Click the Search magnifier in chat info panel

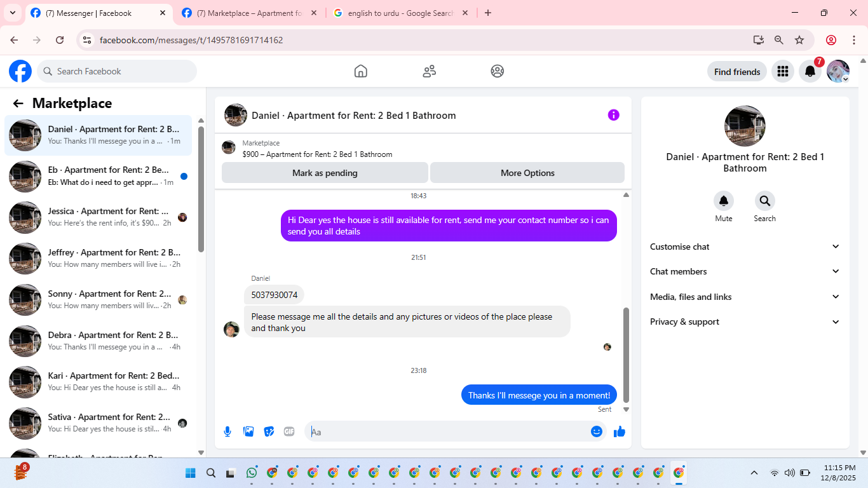(x=765, y=201)
